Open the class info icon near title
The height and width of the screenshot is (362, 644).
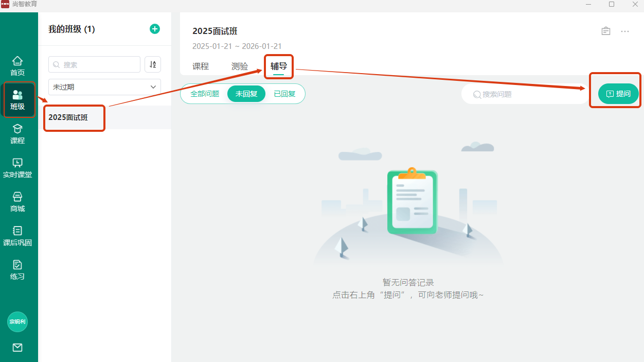[606, 31]
